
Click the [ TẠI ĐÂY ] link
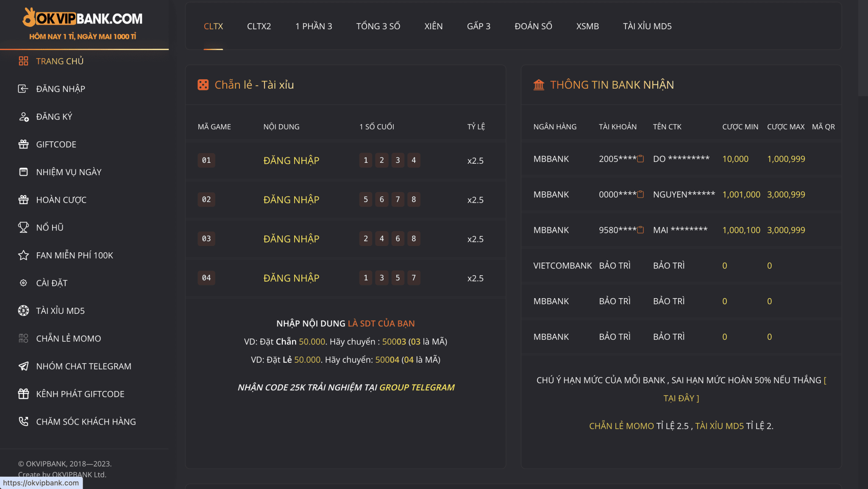[x=681, y=398]
